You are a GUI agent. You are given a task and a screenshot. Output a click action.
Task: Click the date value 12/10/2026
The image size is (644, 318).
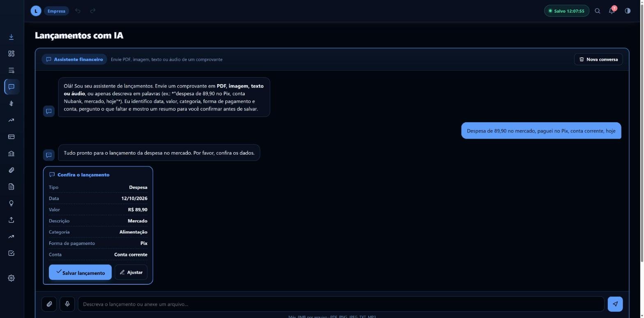[134, 198]
